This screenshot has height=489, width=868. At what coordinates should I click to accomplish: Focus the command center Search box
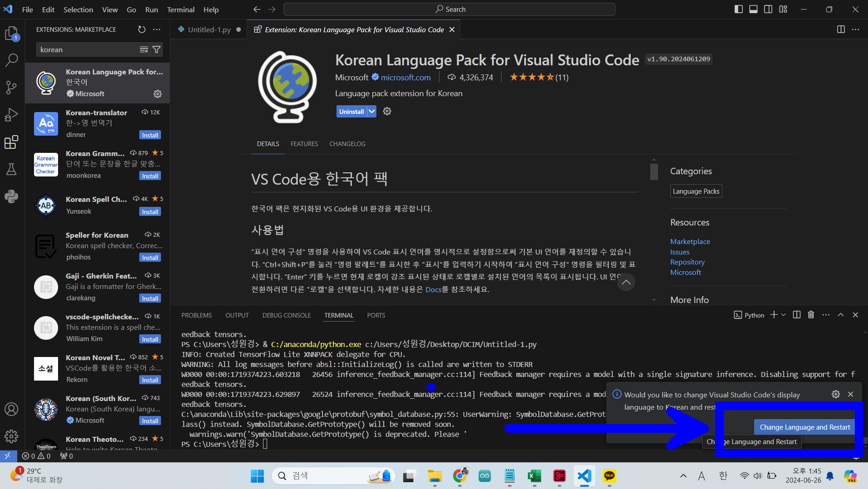449,10
